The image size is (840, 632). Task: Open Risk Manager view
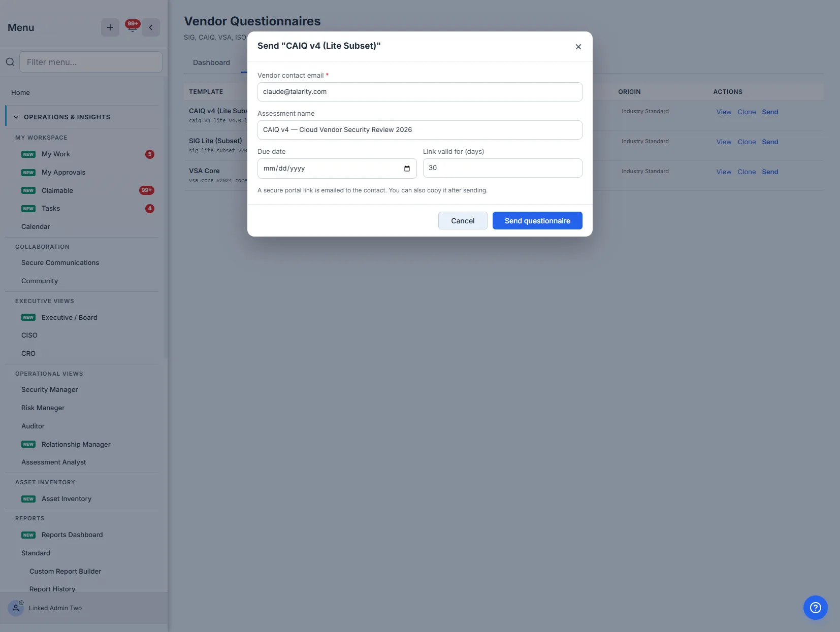(43, 408)
